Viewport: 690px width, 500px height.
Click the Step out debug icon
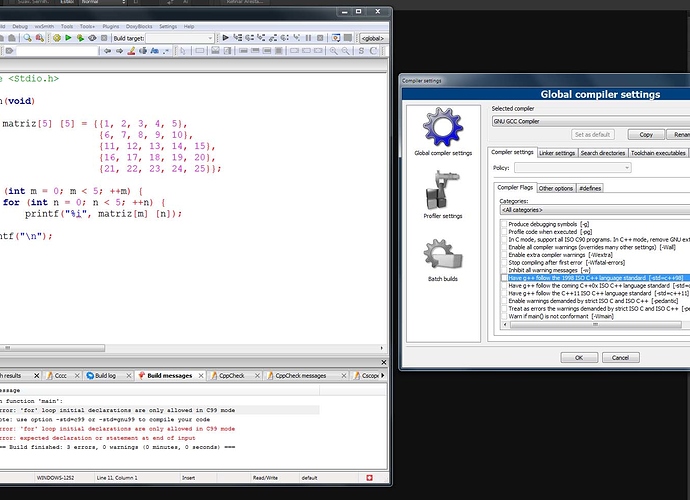point(273,38)
